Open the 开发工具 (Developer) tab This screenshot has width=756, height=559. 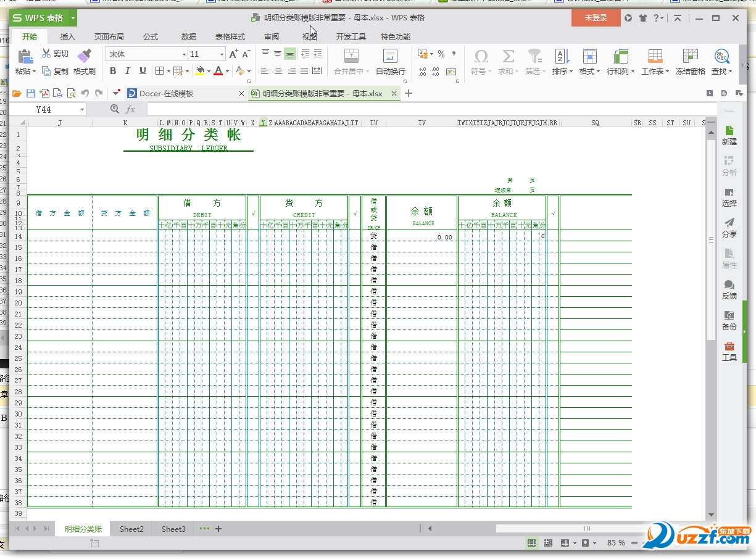tap(351, 37)
